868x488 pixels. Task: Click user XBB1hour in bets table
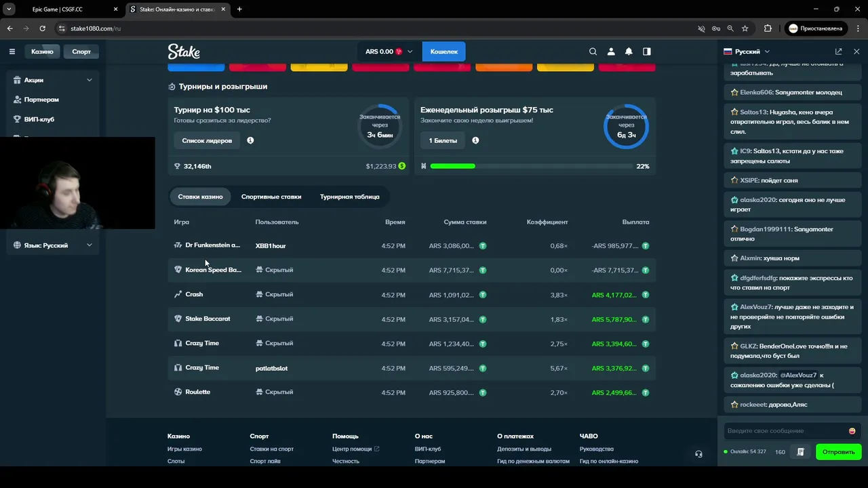click(x=271, y=245)
